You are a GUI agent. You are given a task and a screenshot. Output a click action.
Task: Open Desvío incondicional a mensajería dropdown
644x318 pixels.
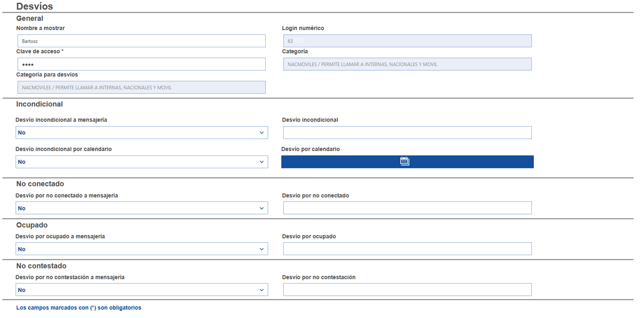pos(142,132)
